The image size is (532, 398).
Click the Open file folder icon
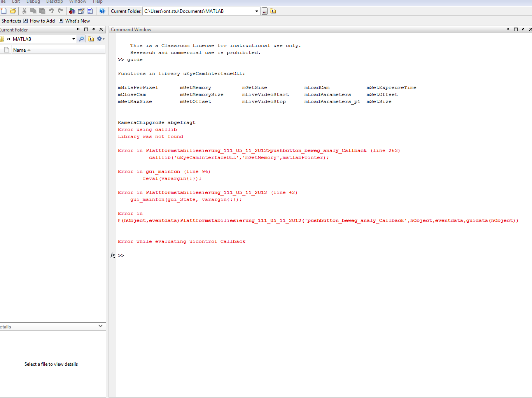pyautogui.click(x=13, y=11)
